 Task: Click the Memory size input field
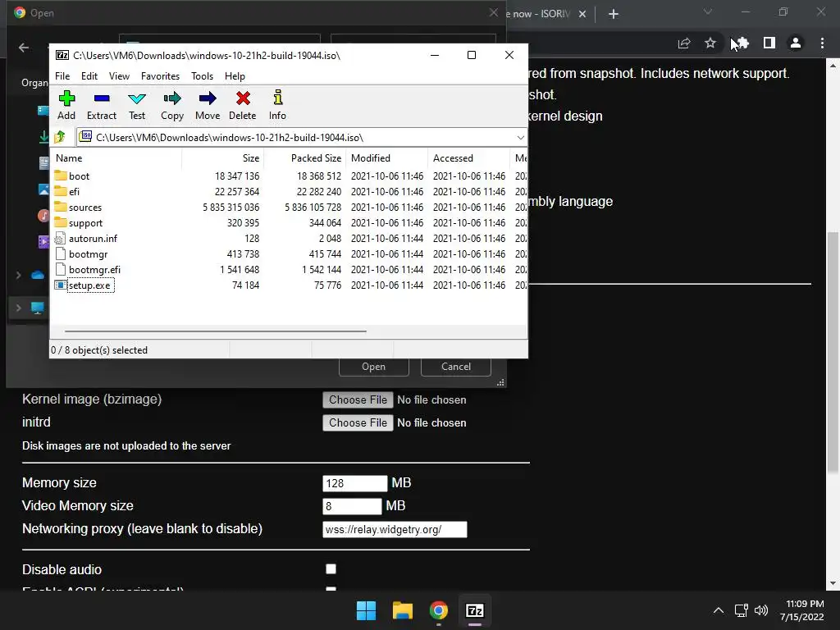coord(354,483)
